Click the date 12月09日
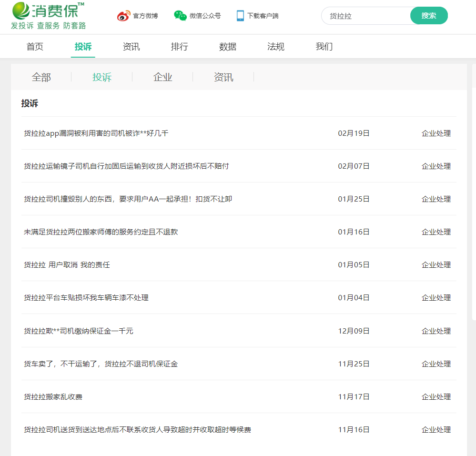The height and width of the screenshot is (456, 476). click(354, 331)
